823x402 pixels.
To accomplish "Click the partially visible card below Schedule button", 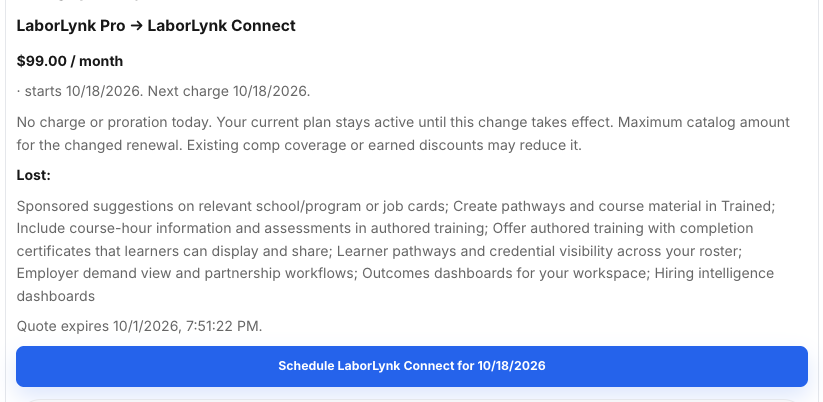I will pyautogui.click(x=412, y=400).
